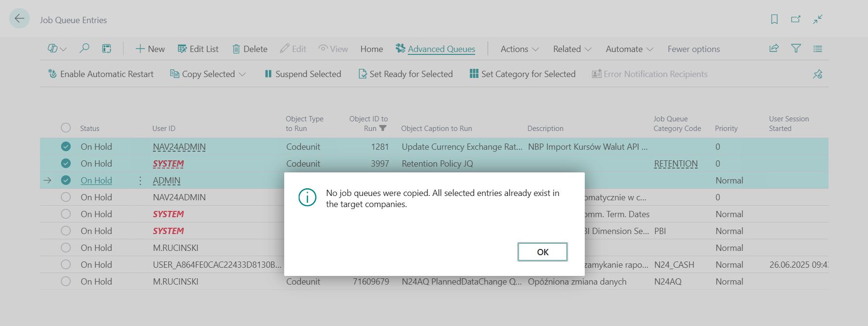Click Delete with trash icon
This screenshot has width=868, height=326.
[x=250, y=49]
